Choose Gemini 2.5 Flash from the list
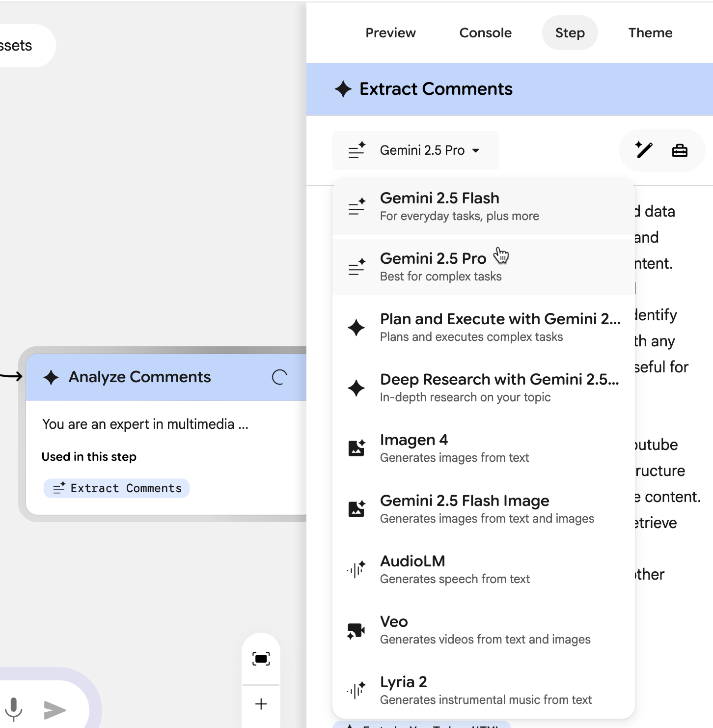 coord(483,206)
